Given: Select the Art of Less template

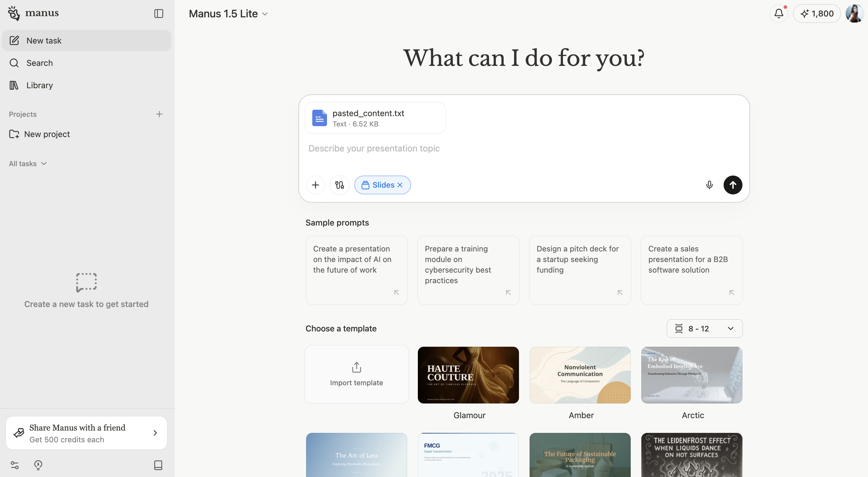Looking at the screenshot, I should click(x=356, y=455).
